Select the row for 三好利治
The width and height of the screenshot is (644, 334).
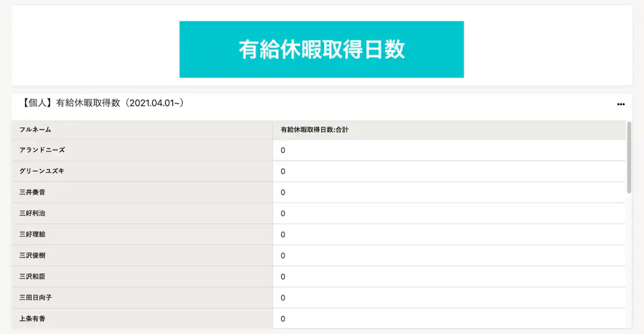[32, 213]
